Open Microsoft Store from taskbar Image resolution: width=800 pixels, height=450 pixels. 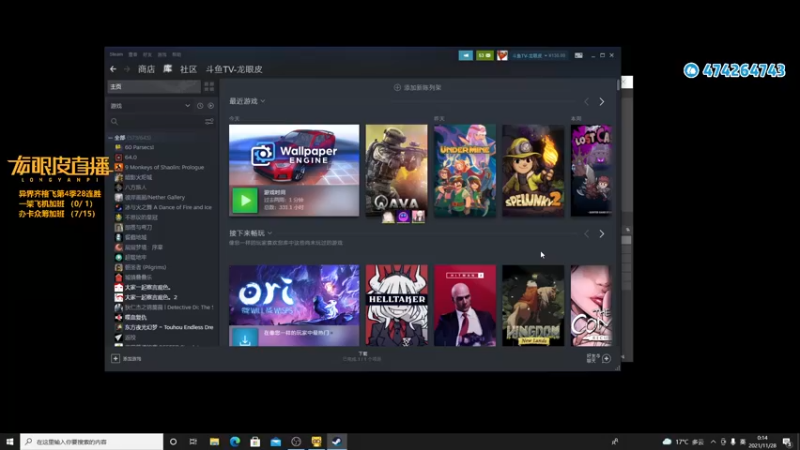pyautogui.click(x=255, y=442)
